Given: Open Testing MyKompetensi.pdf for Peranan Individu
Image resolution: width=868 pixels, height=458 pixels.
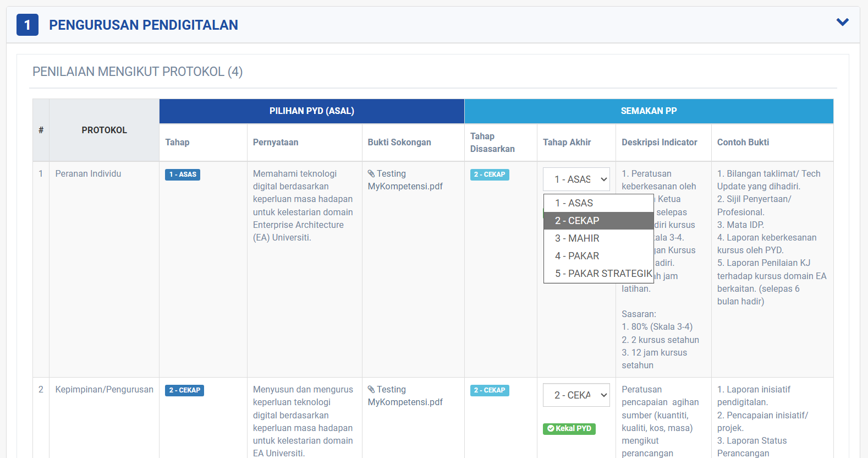Looking at the screenshot, I should pos(405,180).
